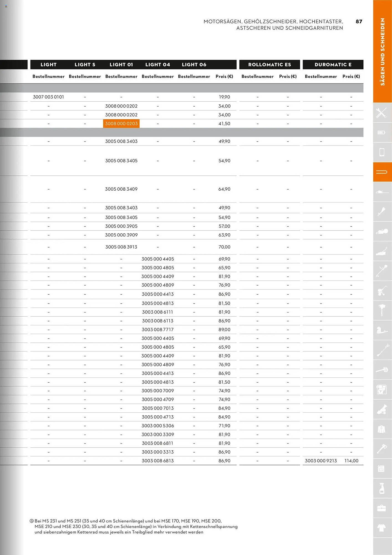Click the price 114,00
The width and height of the screenshot is (392, 555).
click(x=351, y=461)
